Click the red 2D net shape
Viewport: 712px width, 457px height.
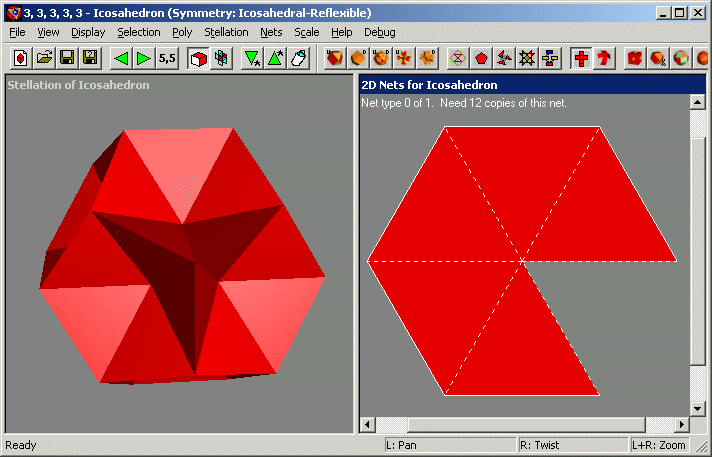tap(522, 261)
